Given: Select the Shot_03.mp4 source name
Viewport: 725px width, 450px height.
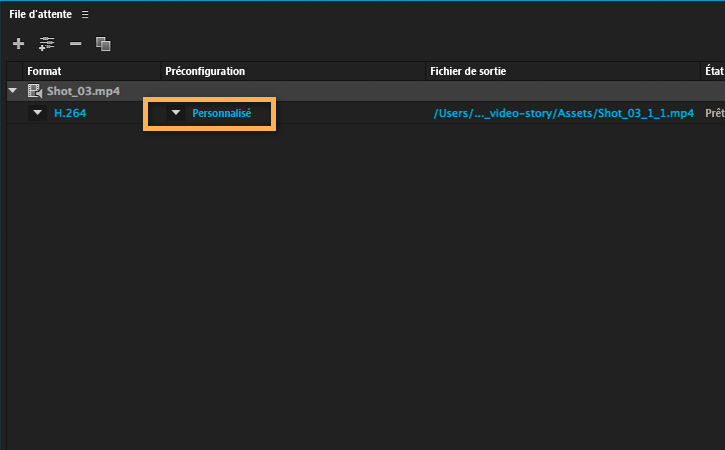Looking at the screenshot, I should click(83, 91).
